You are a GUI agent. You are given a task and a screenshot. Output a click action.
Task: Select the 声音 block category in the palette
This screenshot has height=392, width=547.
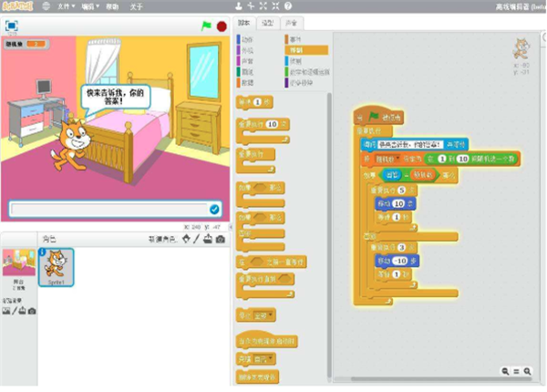pos(245,61)
